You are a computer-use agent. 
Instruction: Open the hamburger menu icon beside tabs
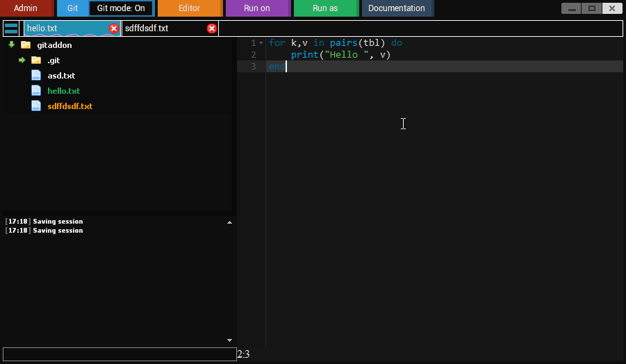point(11,28)
